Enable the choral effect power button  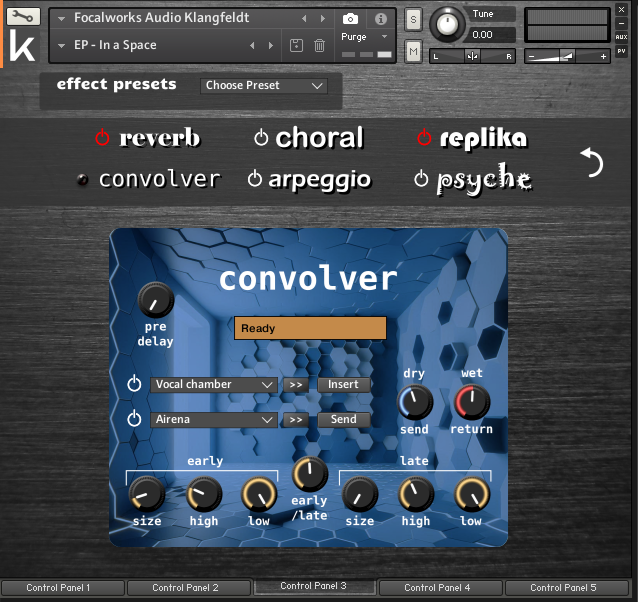coord(261,138)
